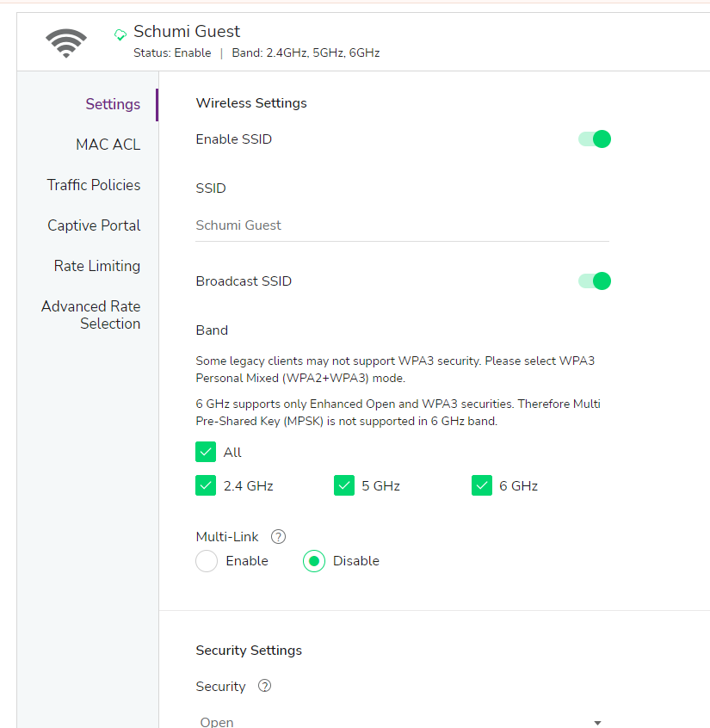Uncheck the 2.4 GHz band

coord(206,484)
